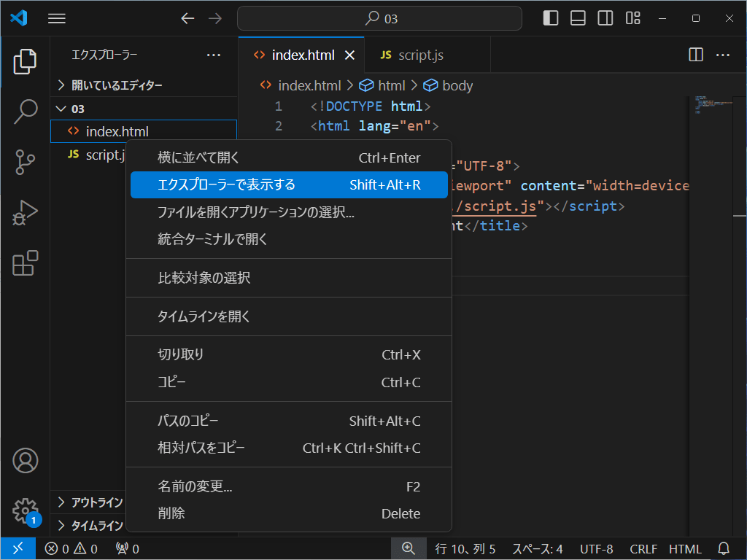Collapse the 03 folder section
Screen dimensions: 747x560
coord(144,109)
